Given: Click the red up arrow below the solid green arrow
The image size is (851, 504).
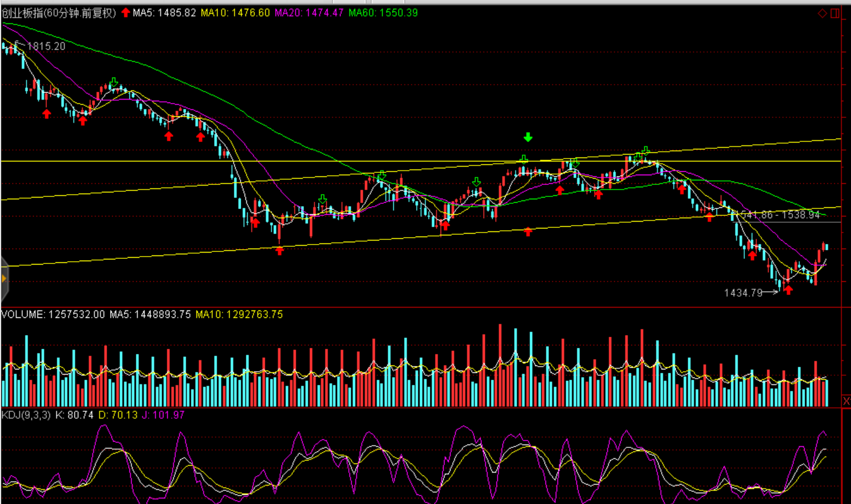Looking at the screenshot, I should pyautogui.click(x=528, y=231).
